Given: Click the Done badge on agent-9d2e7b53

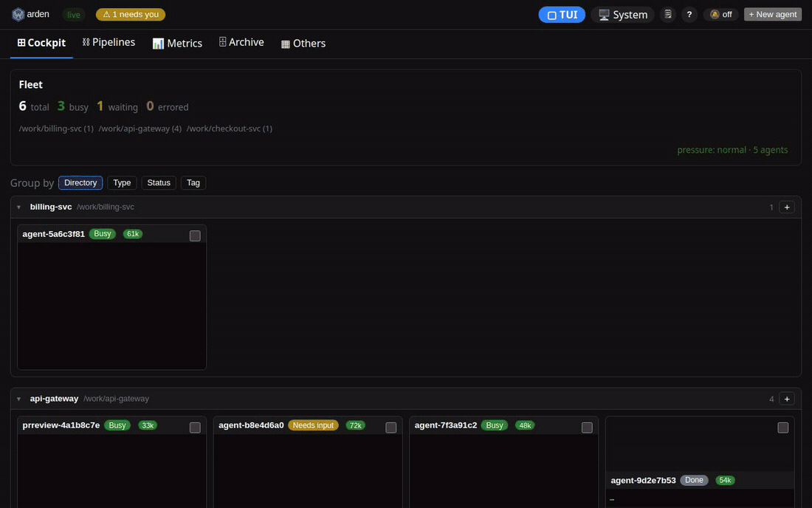Looking at the screenshot, I should [694, 480].
